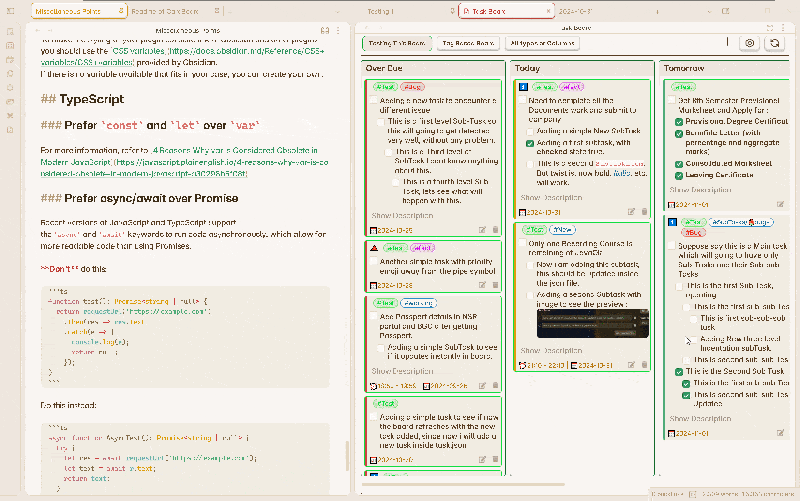Delete the 'Adding a new task to encounter' card
Image resolution: width=800 pixels, height=501 pixels.
coord(495,230)
